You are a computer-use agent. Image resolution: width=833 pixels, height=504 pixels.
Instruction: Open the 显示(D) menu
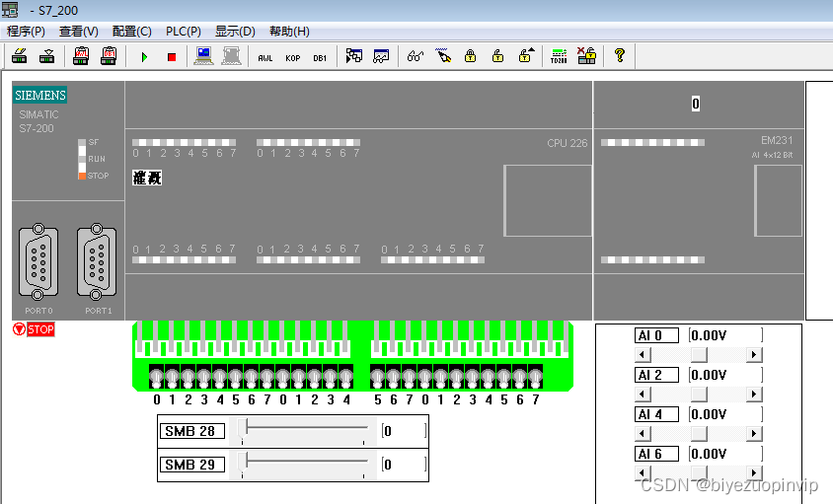235,32
